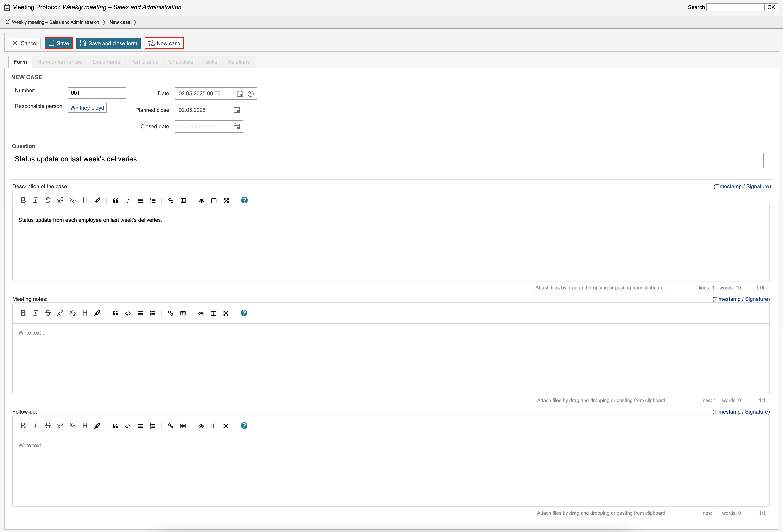Image resolution: width=783 pixels, height=532 pixels.
Task: Insert table in Meeting notes editor
Action: tap(183, 313)
